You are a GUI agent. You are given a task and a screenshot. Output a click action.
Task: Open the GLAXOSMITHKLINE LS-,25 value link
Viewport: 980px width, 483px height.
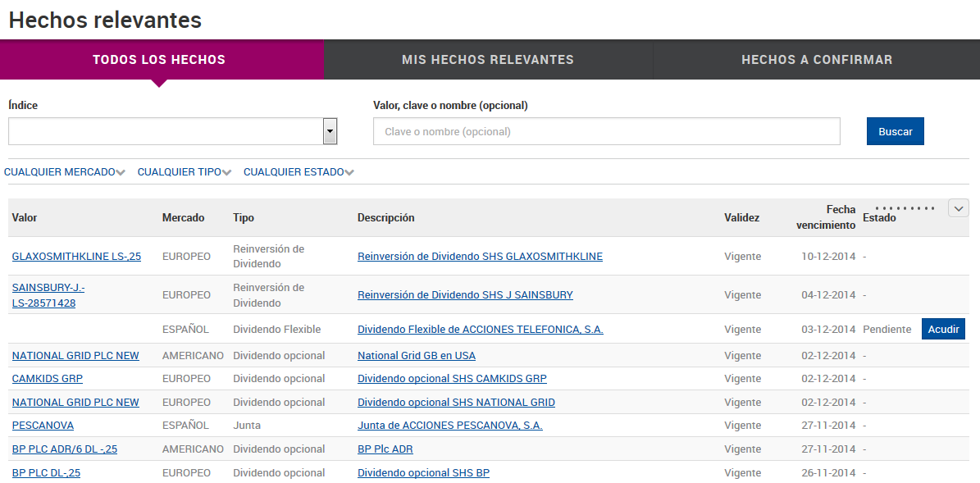tap(76, 256)
